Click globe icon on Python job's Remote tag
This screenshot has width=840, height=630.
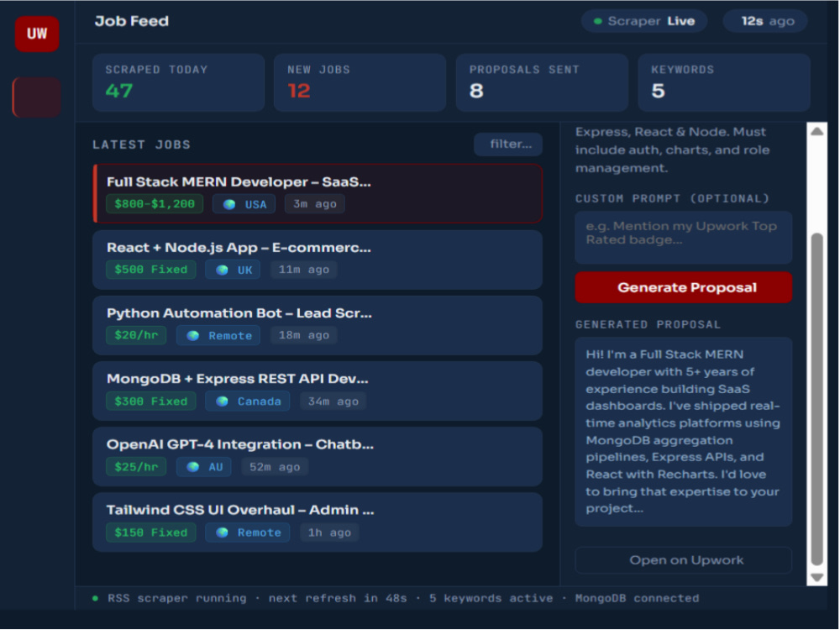point(193,336)
